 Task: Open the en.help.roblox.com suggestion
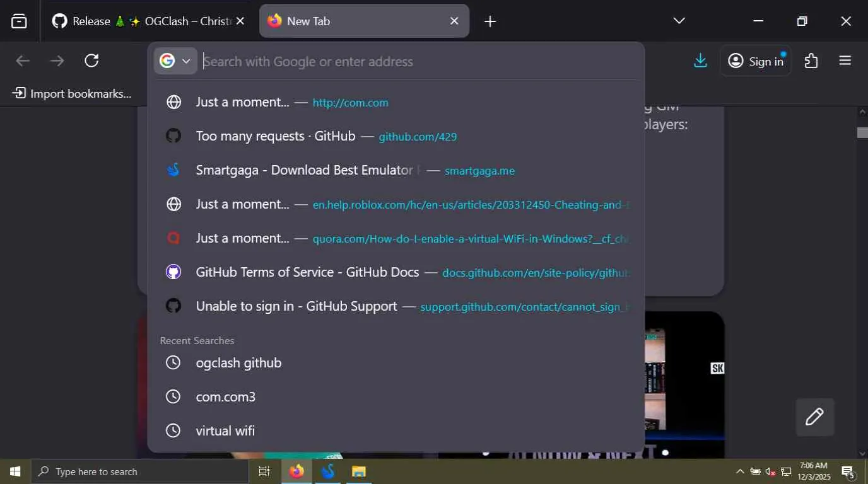396,204
